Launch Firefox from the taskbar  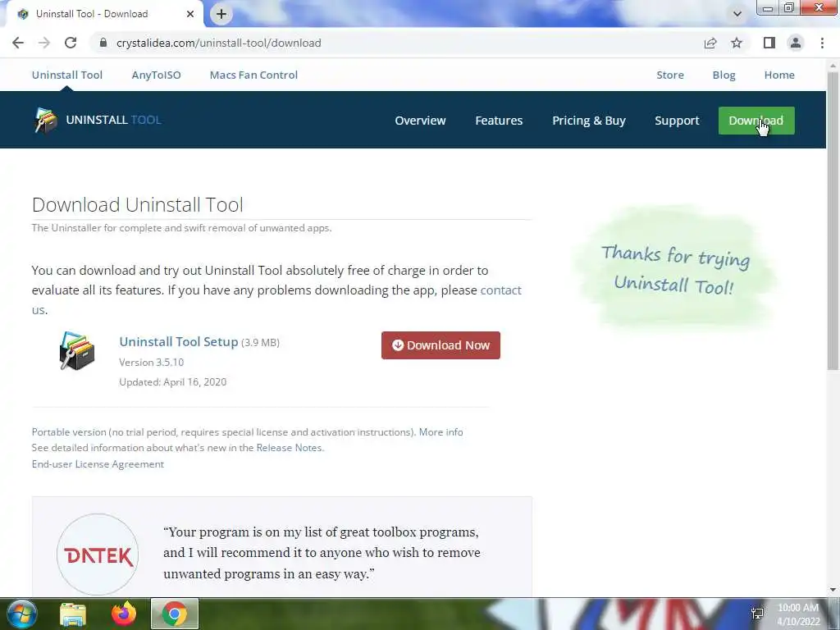click(124, 614)
